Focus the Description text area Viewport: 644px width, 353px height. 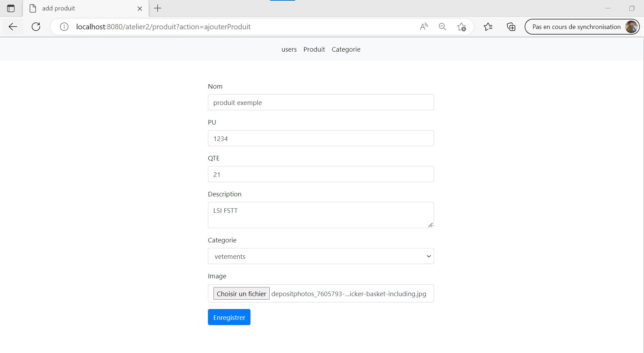coord(321,215)
